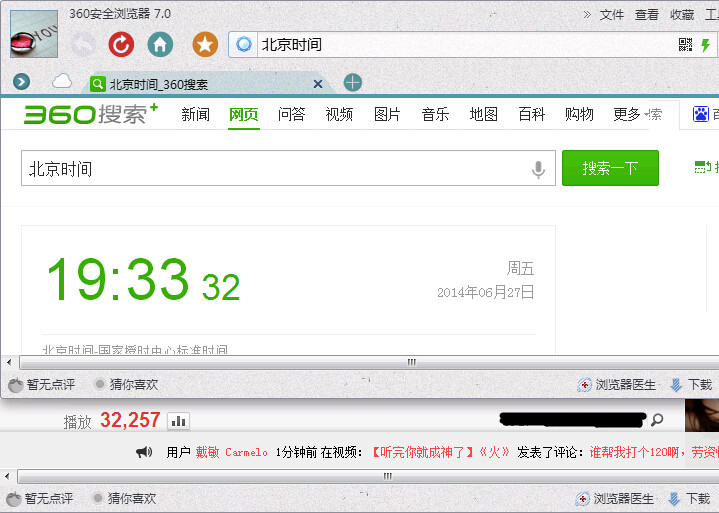The height and width of the screenshot is (513, 719).
Task: Click the play count 32,257
Action: pyautogui.click(x=130, y=420)
